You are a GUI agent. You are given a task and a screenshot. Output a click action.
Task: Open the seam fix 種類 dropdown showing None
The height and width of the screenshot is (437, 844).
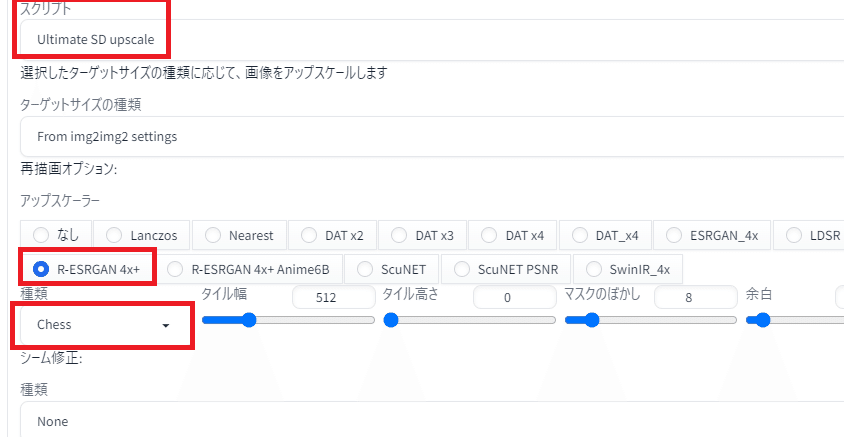(432, 421)
